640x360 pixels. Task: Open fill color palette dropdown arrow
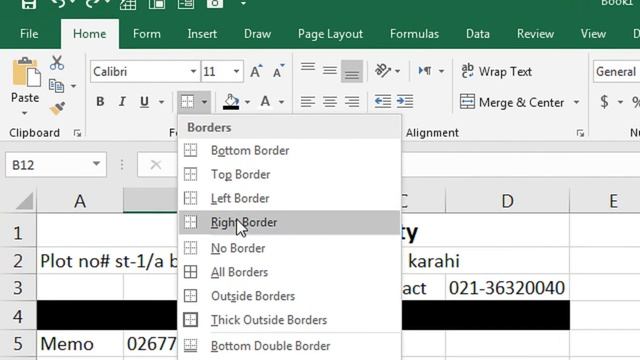click(247, 102)
